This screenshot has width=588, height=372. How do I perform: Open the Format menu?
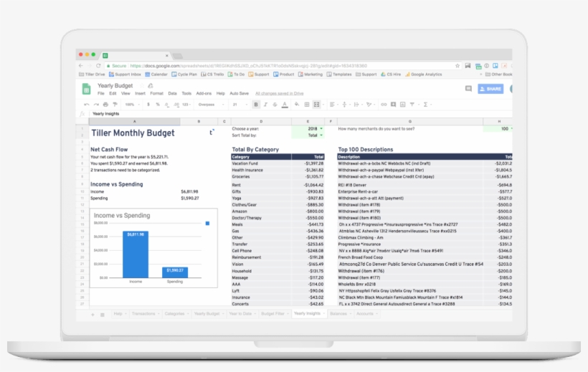point(156,93)
